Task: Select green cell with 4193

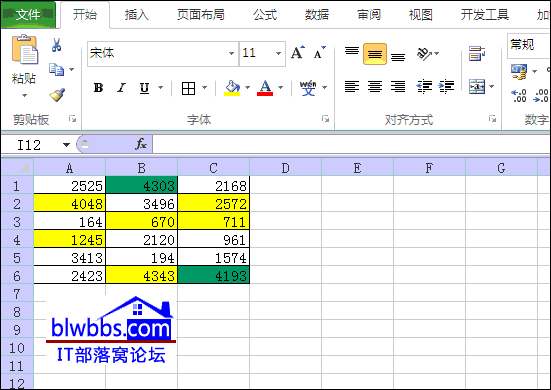Action: point(214,275)
